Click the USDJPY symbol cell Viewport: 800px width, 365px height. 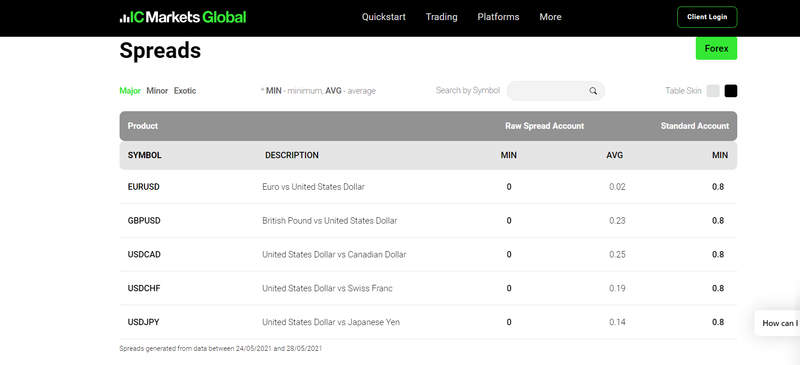(x=143, y=322)
